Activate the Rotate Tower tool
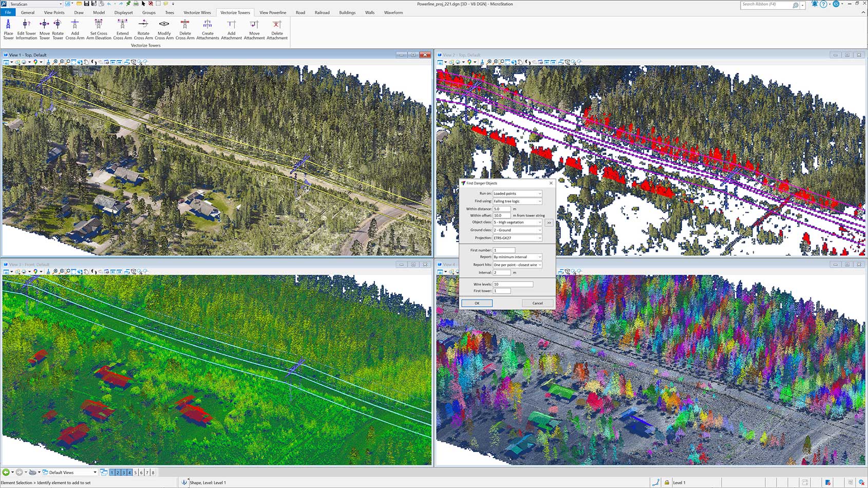Viewport: 868px width, 488px height. pyautogui.click(x=58, y=29)
